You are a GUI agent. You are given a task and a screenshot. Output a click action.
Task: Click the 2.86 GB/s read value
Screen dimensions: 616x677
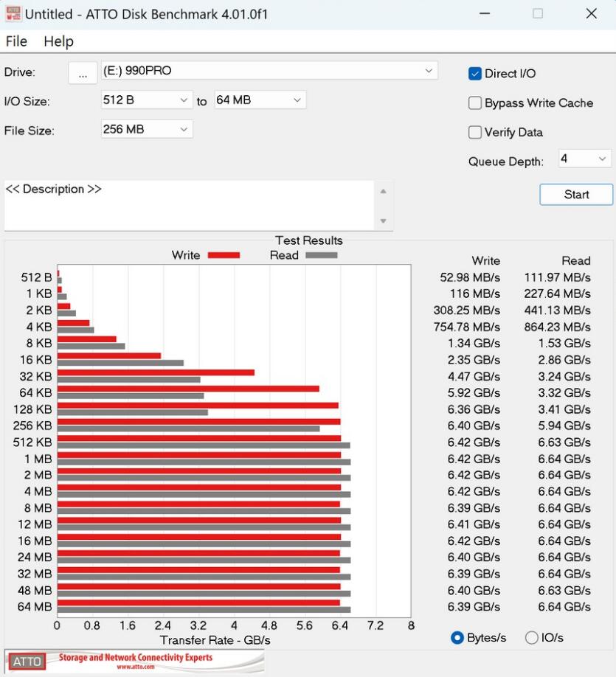click(564, 360)
